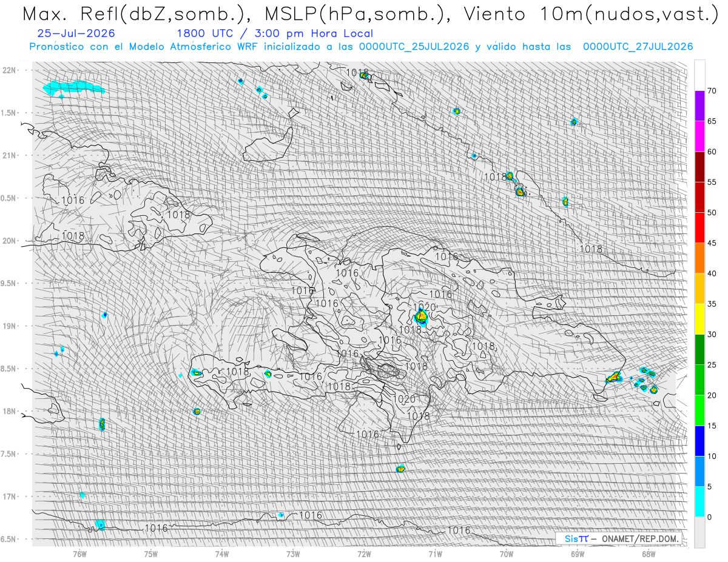Select the gray below-zero colorbar segment
Viewport: 728px width, 562px height.
(699, 532)
